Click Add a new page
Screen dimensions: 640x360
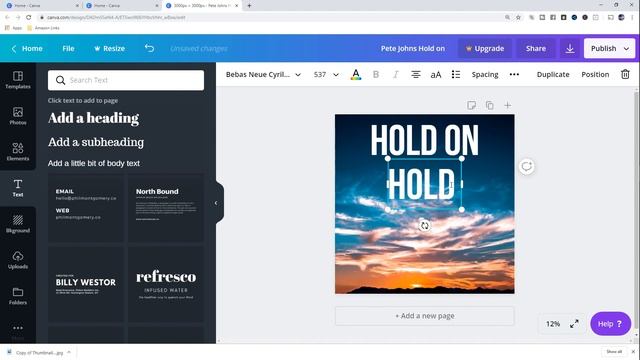pos(424,316)
